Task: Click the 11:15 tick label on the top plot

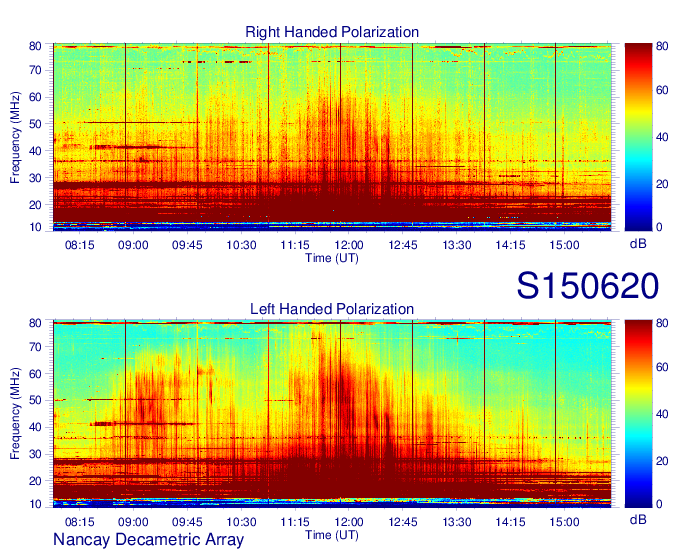Action: click(x=295, y=245)
